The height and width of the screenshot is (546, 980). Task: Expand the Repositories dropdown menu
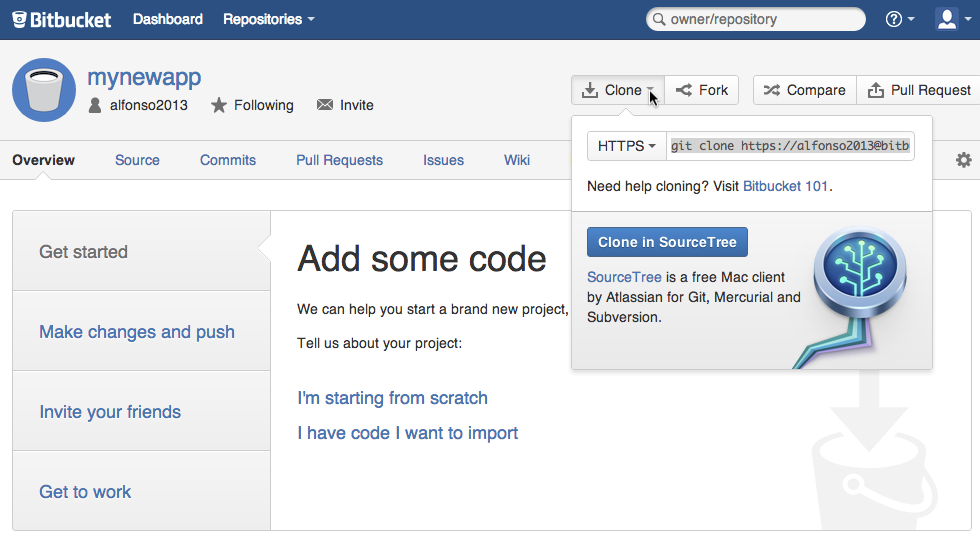coord(268,19)
